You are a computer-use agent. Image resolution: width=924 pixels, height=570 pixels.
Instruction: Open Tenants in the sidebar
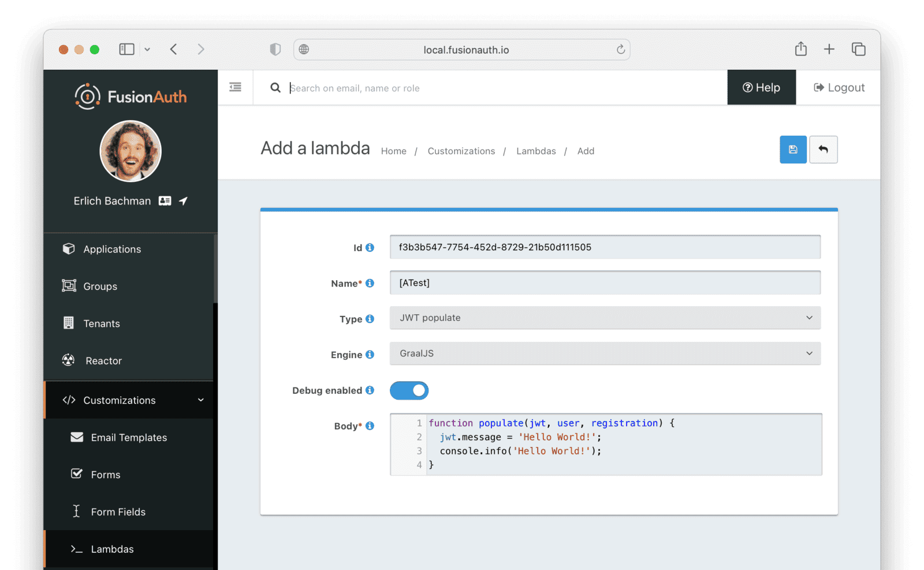pyautogui.click(x=129, y=323)
